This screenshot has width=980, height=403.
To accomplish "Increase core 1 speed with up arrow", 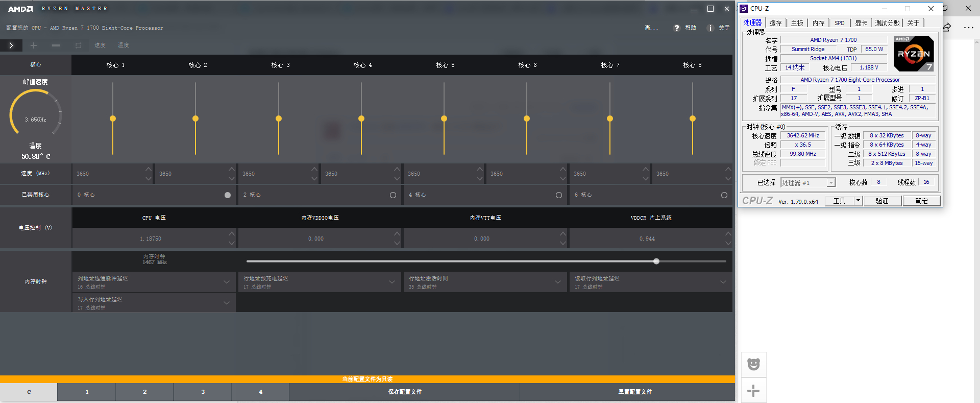I will click(149, 169).
